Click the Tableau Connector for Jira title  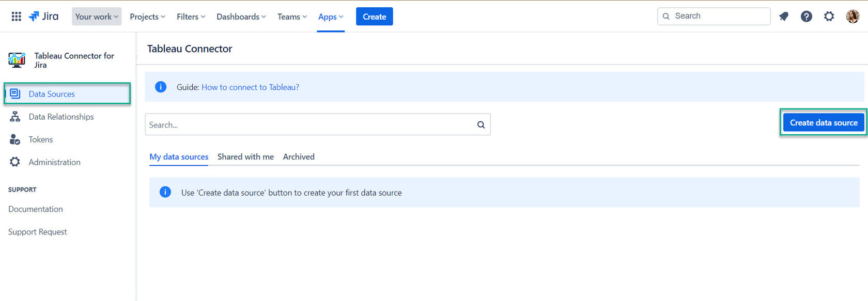click(x=74, y=60)
